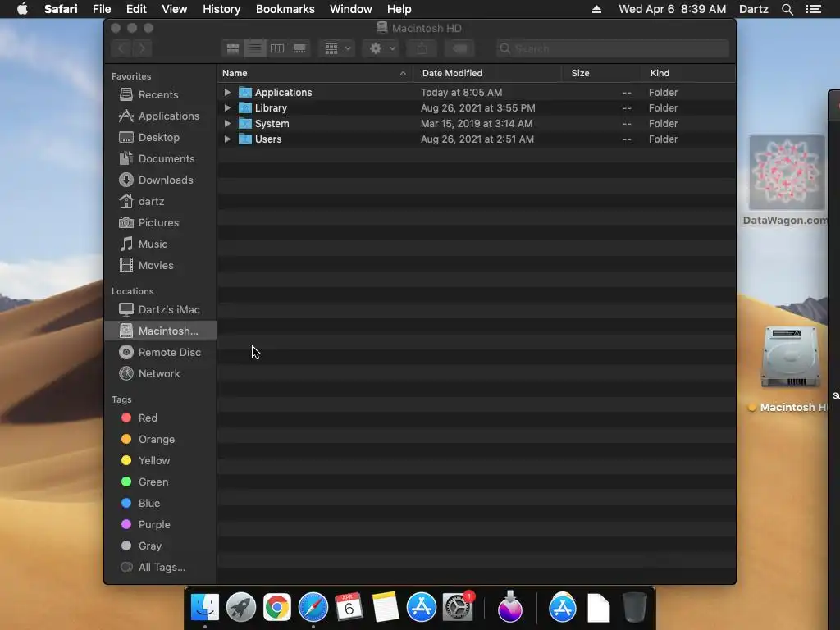The width and height of the screenshot is (840, 630).
Task: Open System Preferences from Dock
Action: [x=458, y=608]
